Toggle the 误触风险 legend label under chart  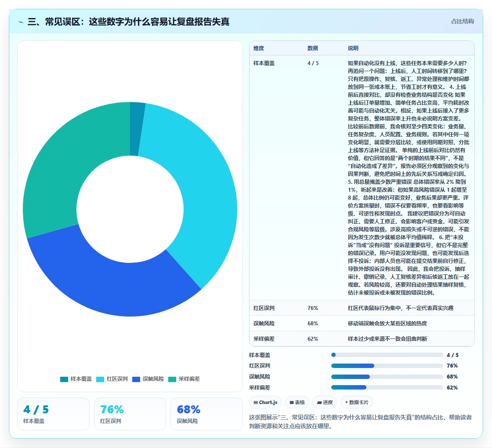tap(153, 379)
